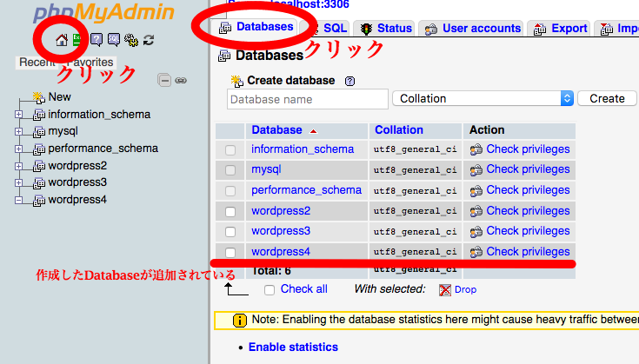Enable the Check all checkbox
Image resolution: width=639 pixels, height=364 pixels.
click(270, 290)
